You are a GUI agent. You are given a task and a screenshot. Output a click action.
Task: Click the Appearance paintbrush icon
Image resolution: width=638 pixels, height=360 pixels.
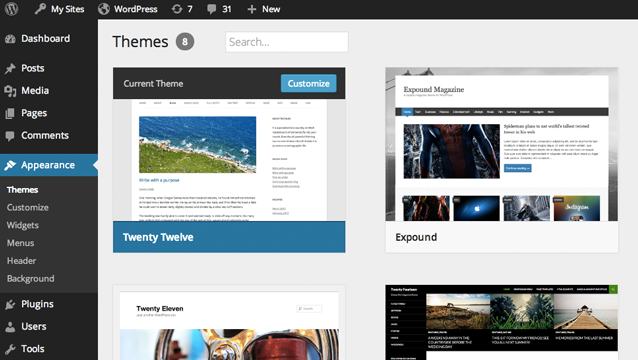click(10, 165)
